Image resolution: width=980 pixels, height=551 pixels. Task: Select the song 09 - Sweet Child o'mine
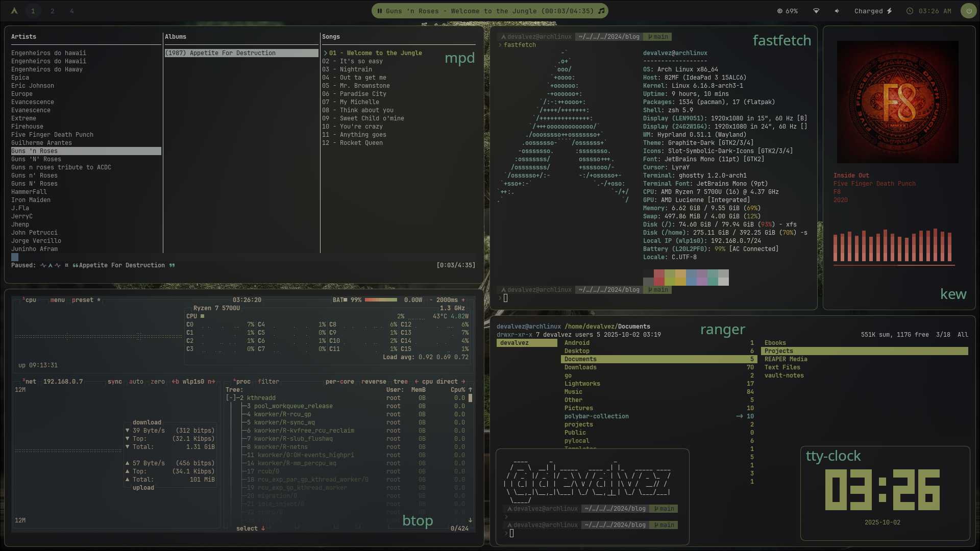pos(363,118)
